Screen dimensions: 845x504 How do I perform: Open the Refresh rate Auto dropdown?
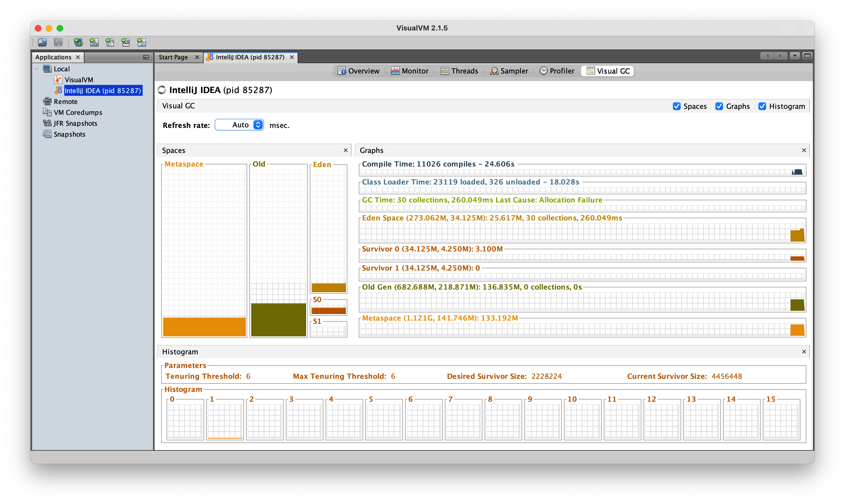[x=240, y=125]
